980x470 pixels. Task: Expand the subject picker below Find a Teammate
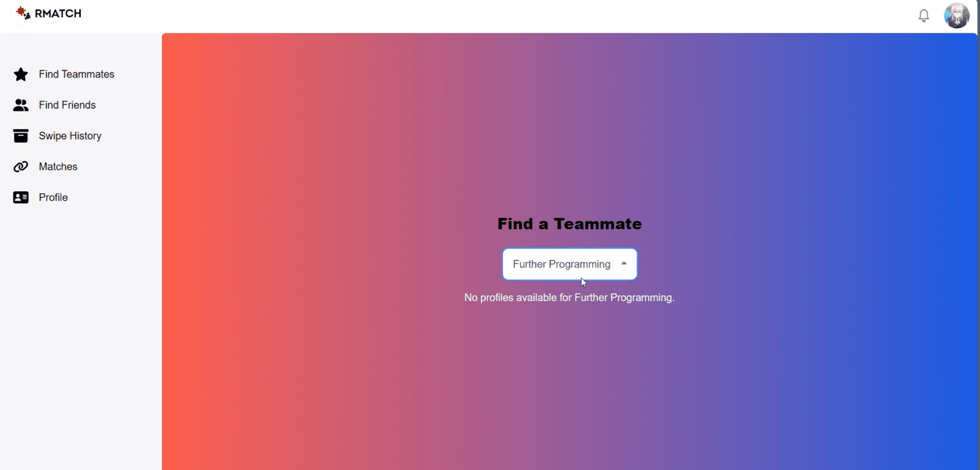[x=569, y=264]
